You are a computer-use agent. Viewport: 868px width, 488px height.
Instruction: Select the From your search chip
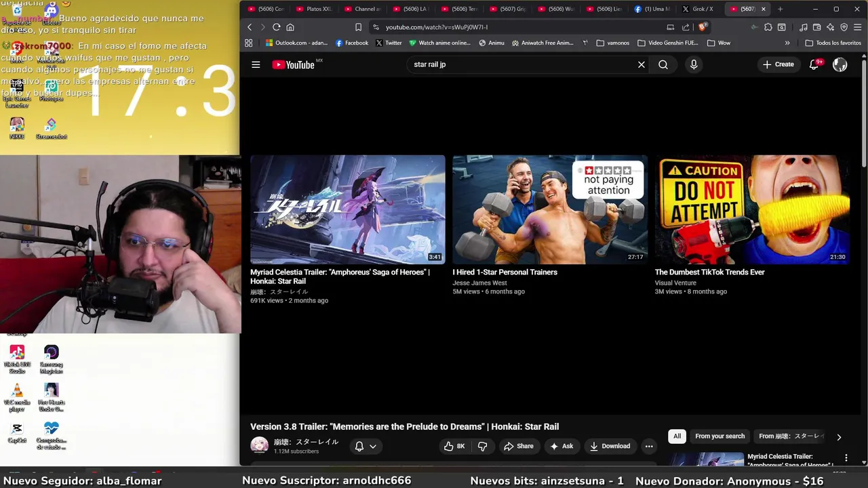(x=719, y=436)
